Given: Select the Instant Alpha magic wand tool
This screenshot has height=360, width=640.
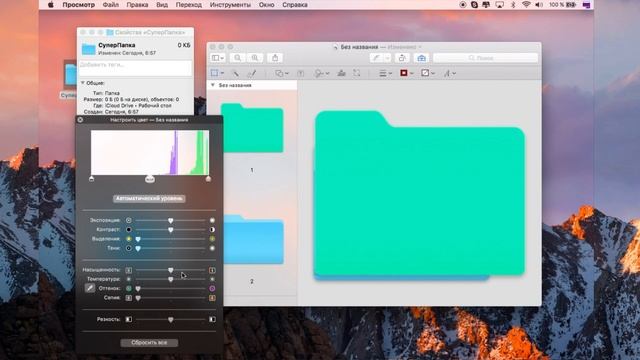Looking at the screenshot, I should coord(236,73).
